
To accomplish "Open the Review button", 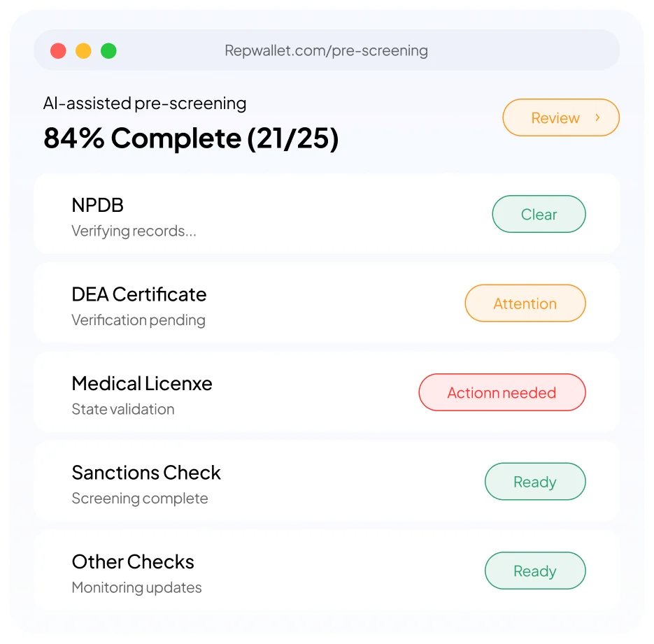I will click(x=561, y=117).
